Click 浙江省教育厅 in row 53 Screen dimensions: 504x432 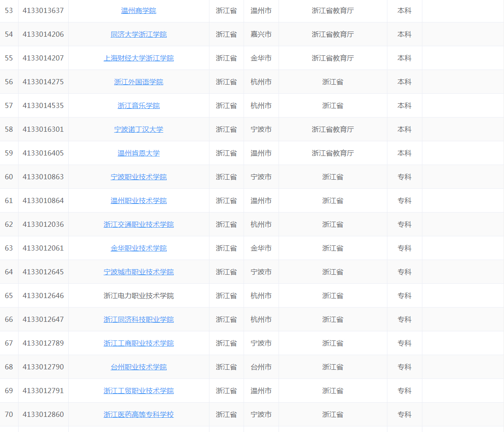point(333,11)
